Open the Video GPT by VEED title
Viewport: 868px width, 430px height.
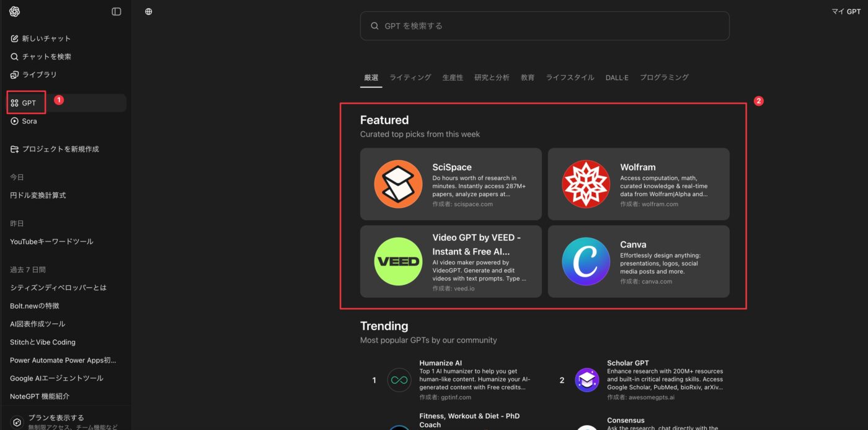point(477,244)
